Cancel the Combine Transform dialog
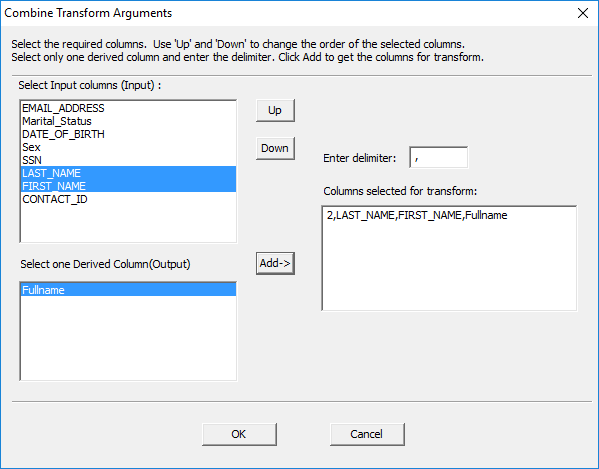Viewport: 599px width, 469px height. point(367,434)
